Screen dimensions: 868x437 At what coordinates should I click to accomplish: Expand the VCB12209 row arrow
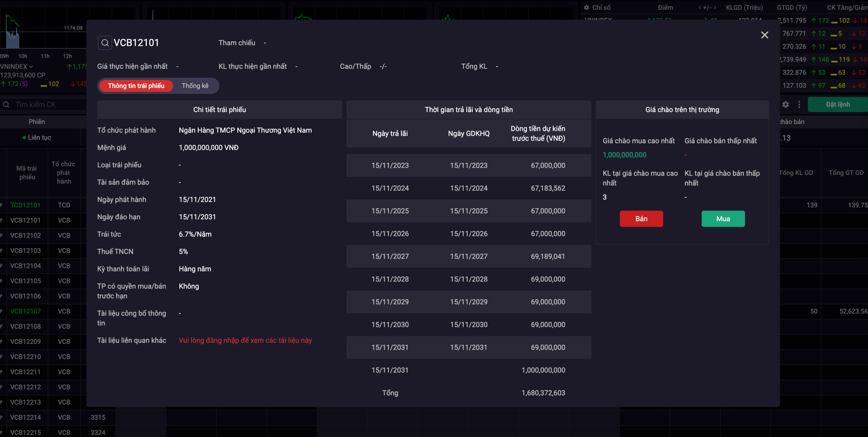[2, 342]
